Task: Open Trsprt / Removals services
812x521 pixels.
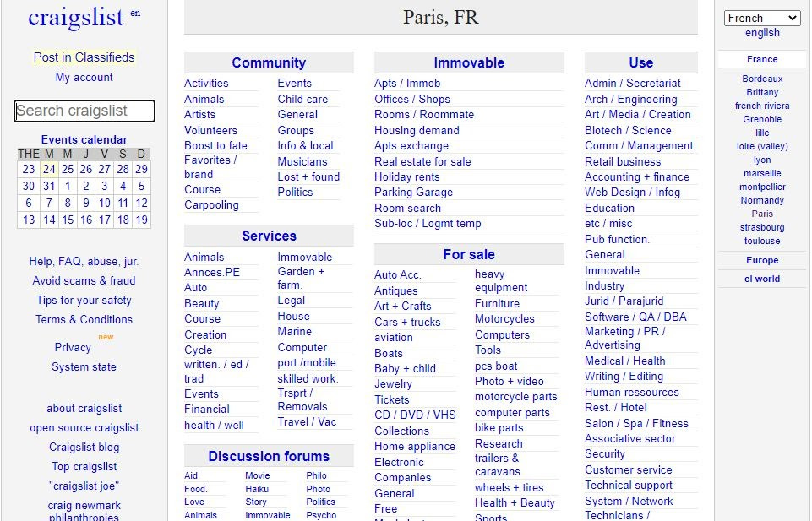Action: (302, 399)
